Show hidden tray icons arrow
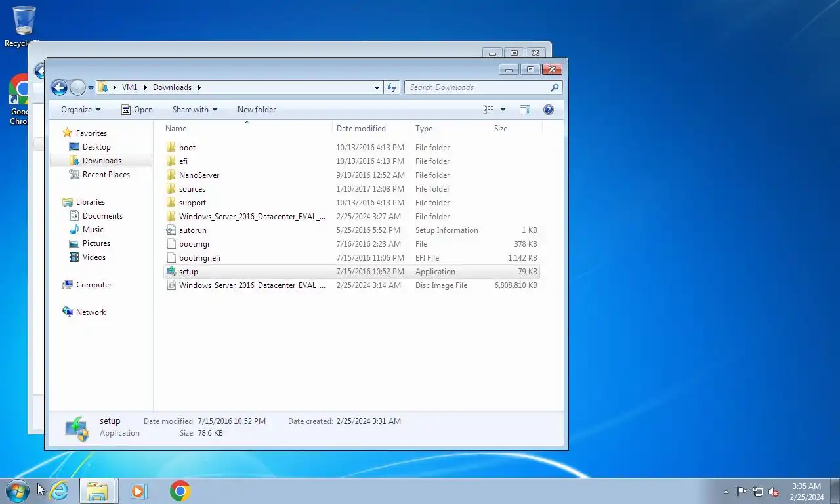Viewport: 840px width, 504px height. [726, 492]
